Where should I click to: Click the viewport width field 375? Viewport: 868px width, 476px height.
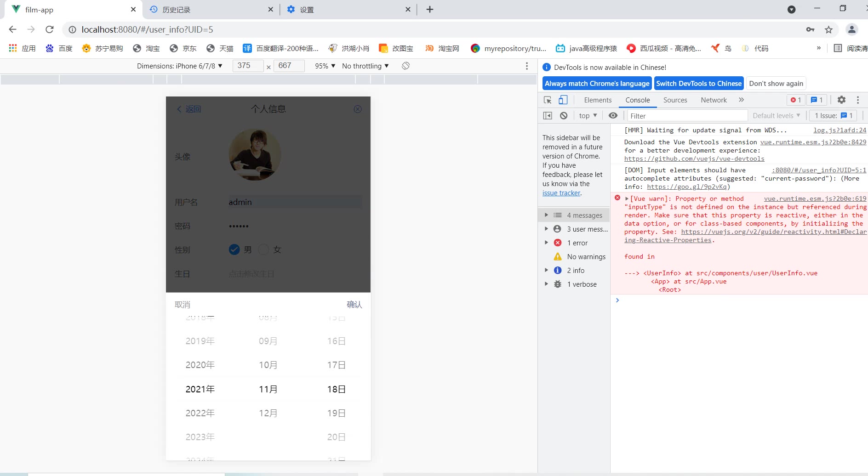pyautogui.click(x=248, y=66)
